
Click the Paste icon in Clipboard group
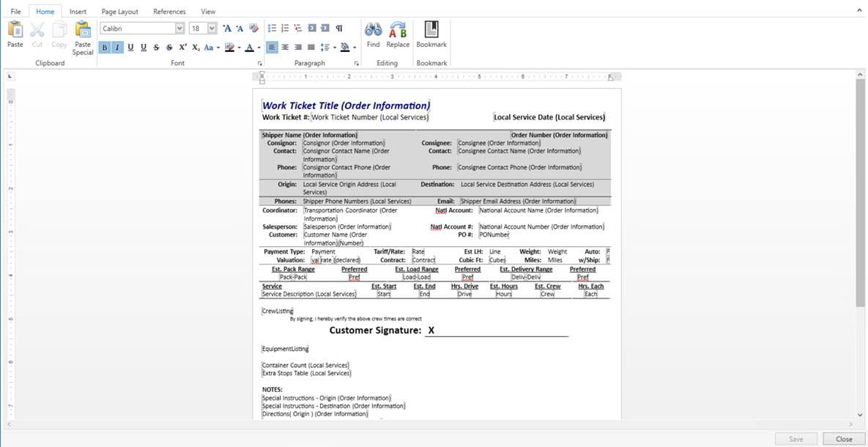15,34
